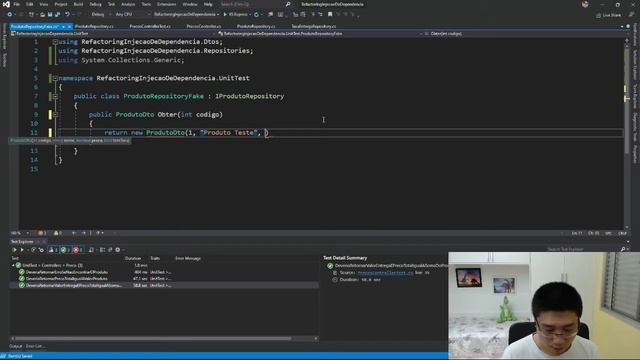Open the Help menu
The image size is (640, 360).
(x=208, y=4)
